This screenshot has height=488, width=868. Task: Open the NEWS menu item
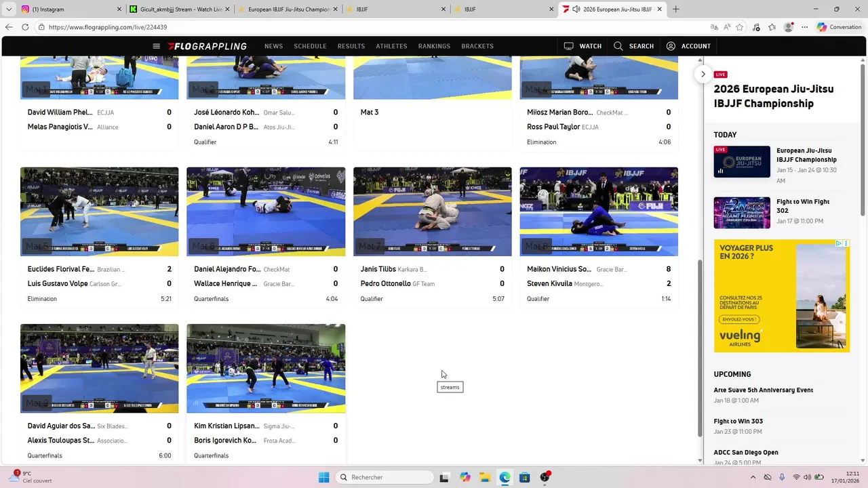pyautogui.click(x=273, y=46)
